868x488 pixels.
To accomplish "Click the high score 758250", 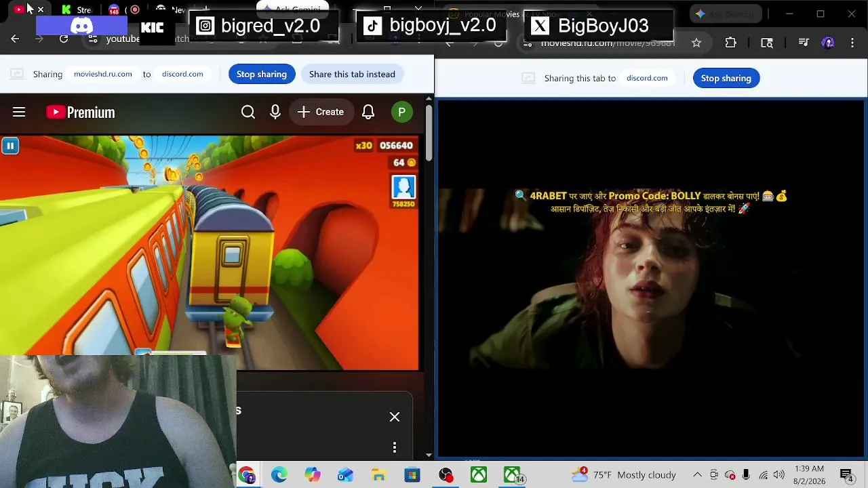I will point(403,204).
